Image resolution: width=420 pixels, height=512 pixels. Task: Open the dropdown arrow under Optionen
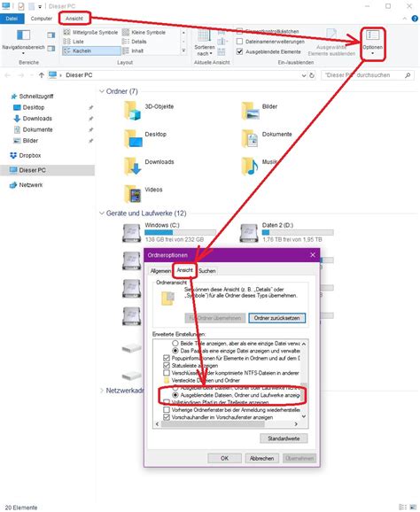[372, 53]
